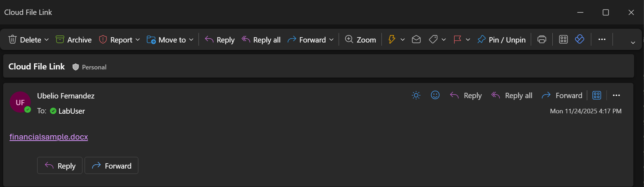Click the Delete trash icon

(x=13, y=39)
